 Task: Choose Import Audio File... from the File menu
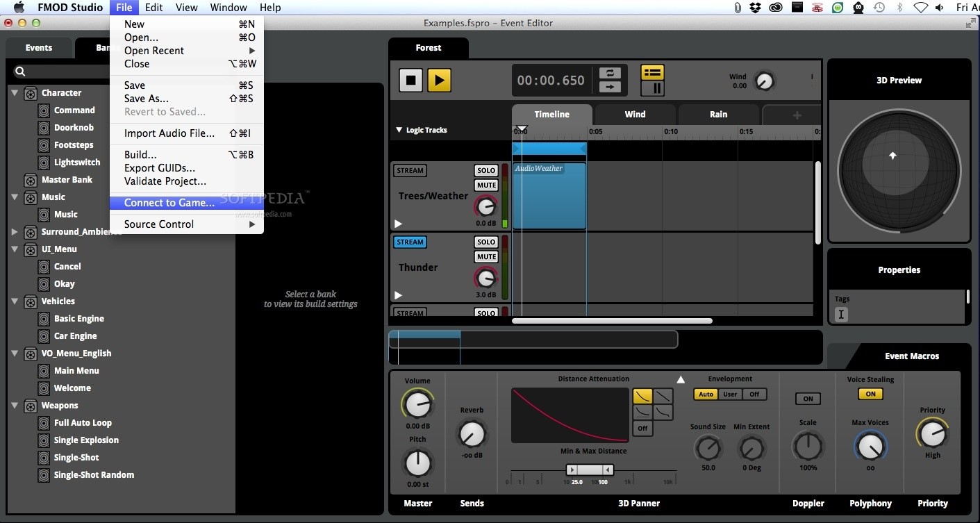(x=187, y=133)
